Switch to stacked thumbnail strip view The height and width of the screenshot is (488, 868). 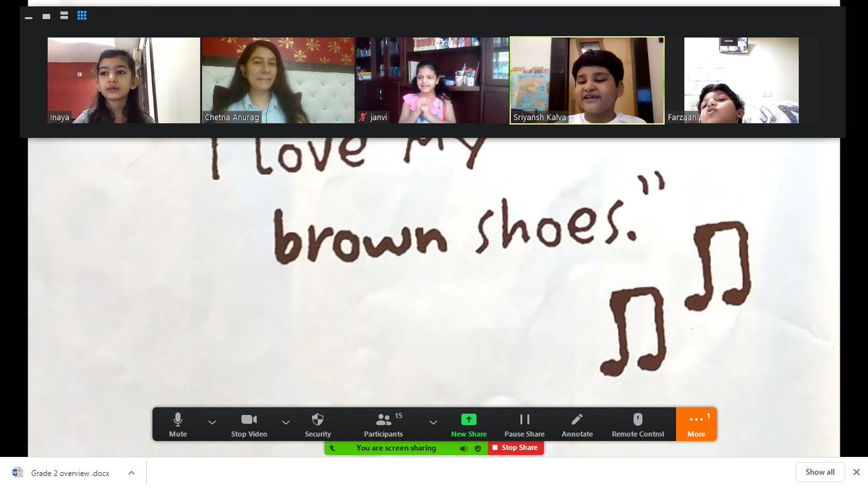click(x=64, y=15)
